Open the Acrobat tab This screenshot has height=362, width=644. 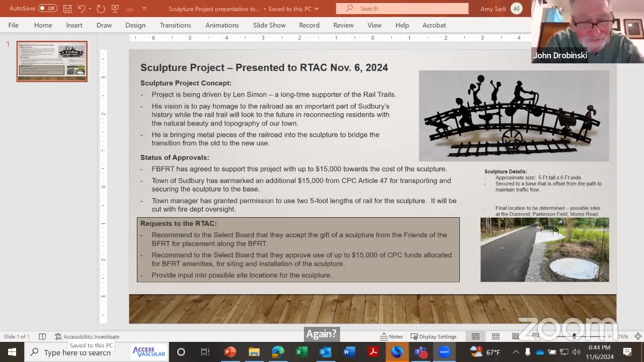tap(434, 25)
